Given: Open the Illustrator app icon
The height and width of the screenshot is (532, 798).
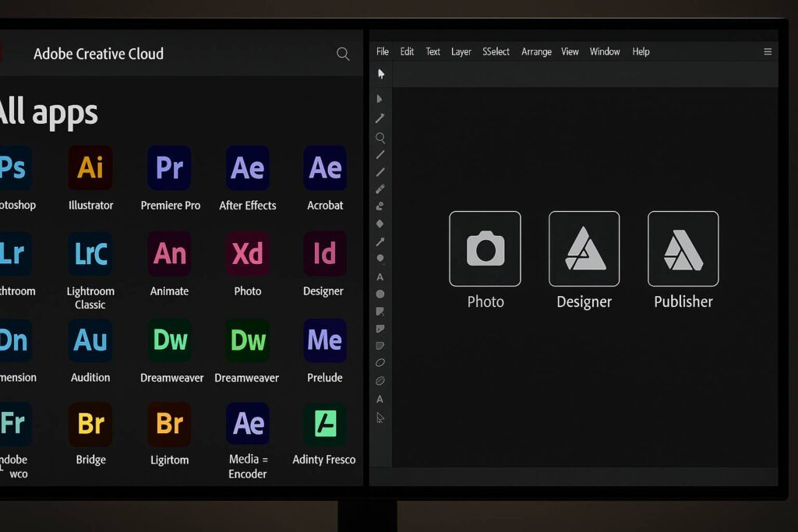Looking at the screenshot, I should 90,167.
